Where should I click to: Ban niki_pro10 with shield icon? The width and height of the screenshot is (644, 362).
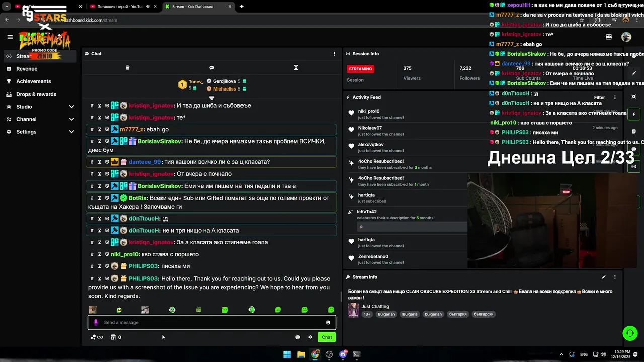coord(107,254)
